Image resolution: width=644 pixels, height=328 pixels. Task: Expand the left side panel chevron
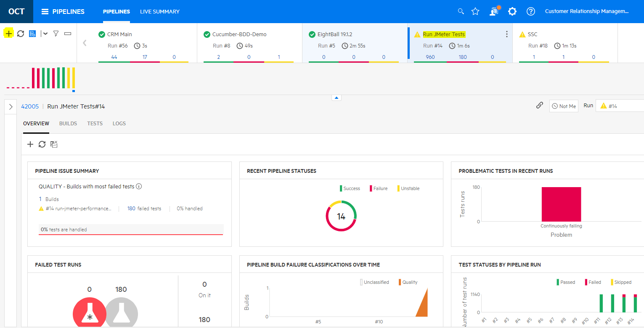[x=11, y=107]
